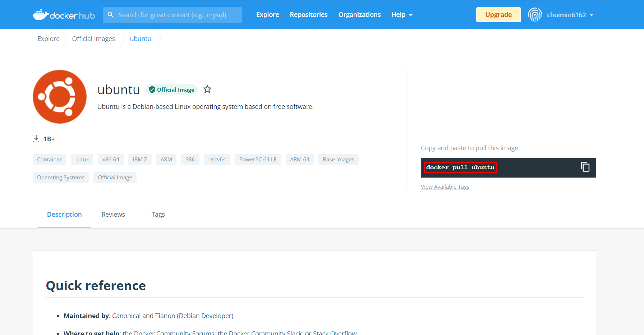Image resolution: width=644 pixels, height=335 pixels.
Task: Click the Docker Hub whale logo
Action: [x=64, y=15]
